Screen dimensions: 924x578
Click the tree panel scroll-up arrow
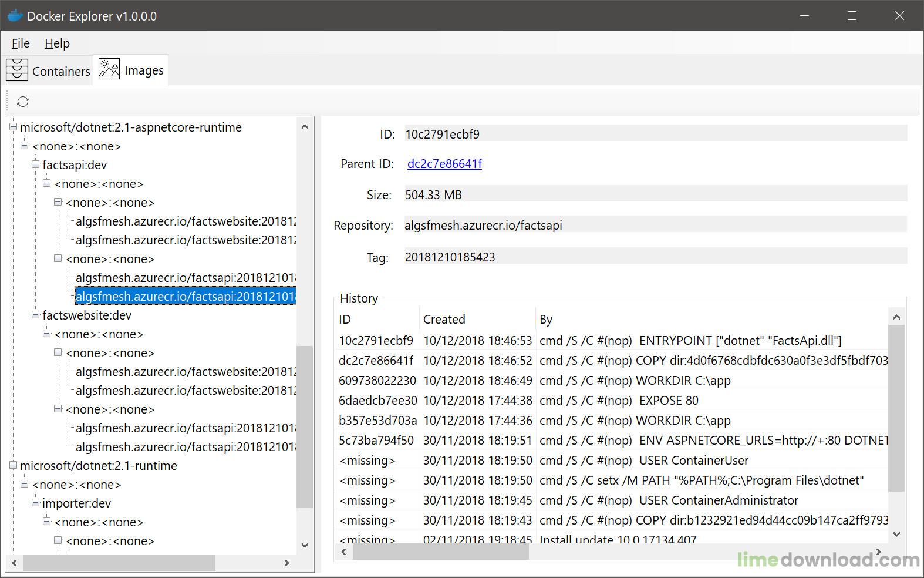point(305,127)
